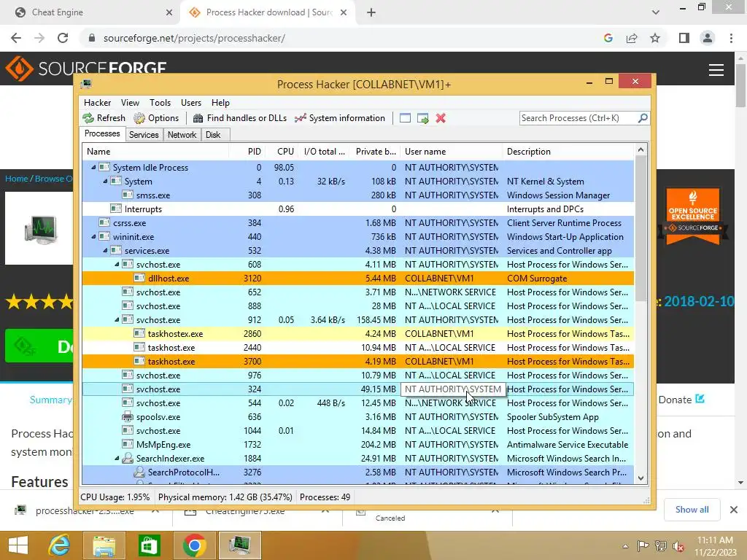Click the Refresh toolbar button

click(x=104, y=118)
